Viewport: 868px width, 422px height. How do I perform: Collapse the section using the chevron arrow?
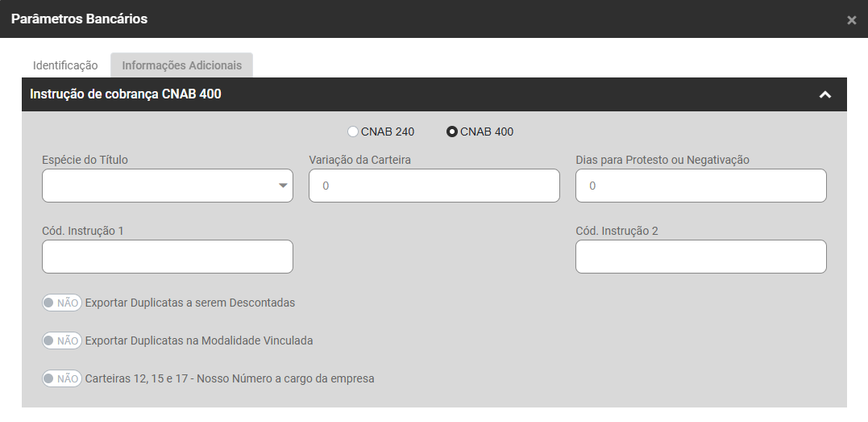(824, 94)
